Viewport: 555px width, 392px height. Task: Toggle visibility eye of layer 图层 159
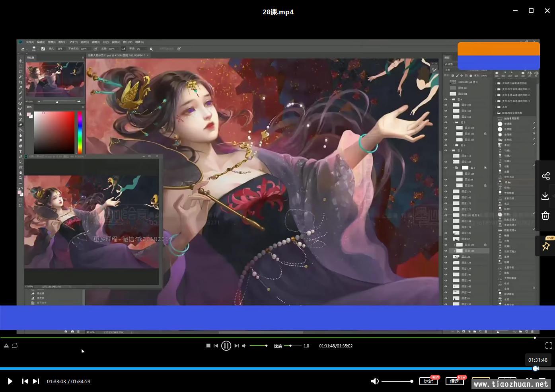coord(446,105)
